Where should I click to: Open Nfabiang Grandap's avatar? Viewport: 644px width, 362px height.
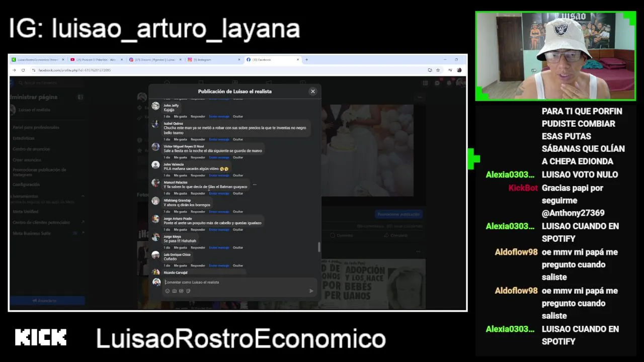pyautogui.click(x=155, y=201)
